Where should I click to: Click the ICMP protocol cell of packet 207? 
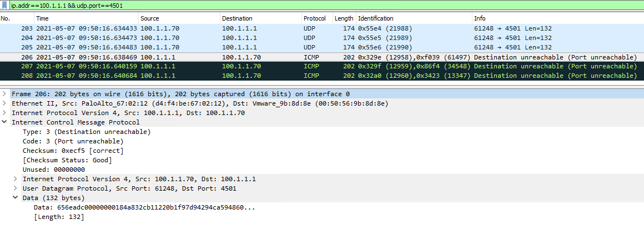click(311, 66)
